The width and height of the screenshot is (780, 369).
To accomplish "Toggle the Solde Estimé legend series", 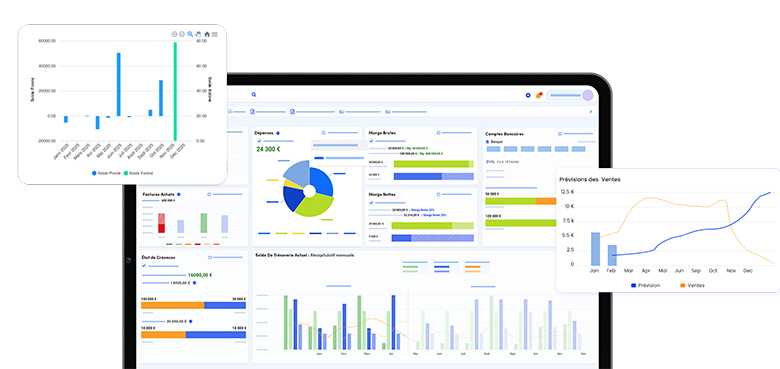I will click(138, 173).
